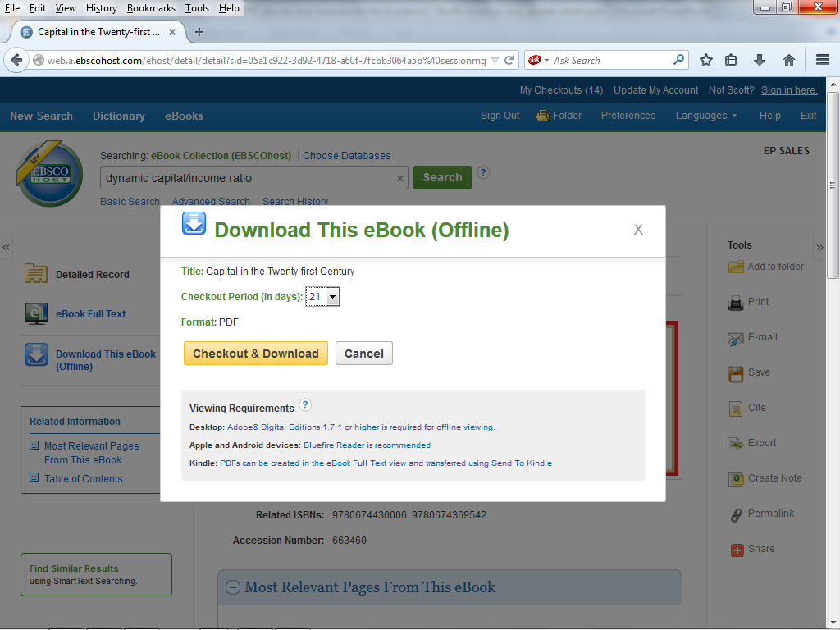This screenshot has width=840, height=630.
Task: Click the green Search button
Action: point(442,177)
